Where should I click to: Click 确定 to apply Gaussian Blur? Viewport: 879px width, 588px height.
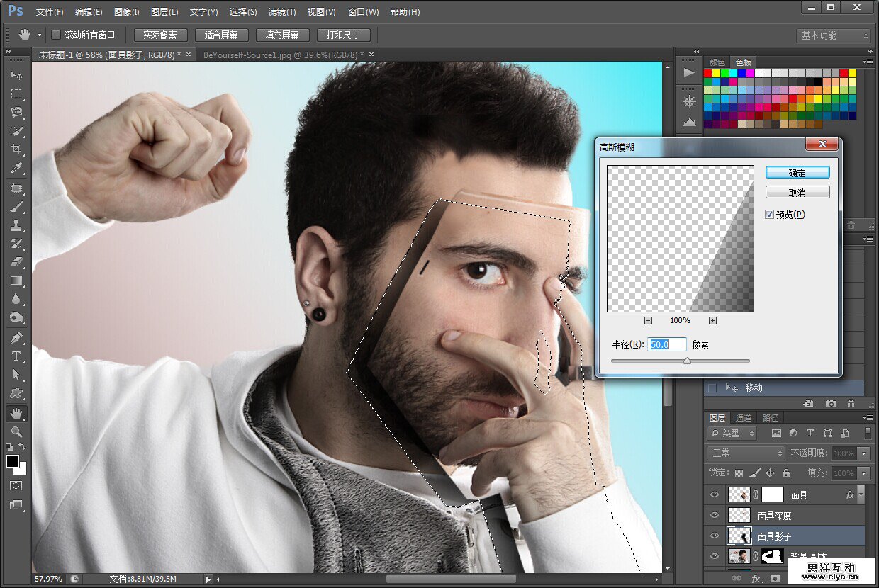pos(797,173)
